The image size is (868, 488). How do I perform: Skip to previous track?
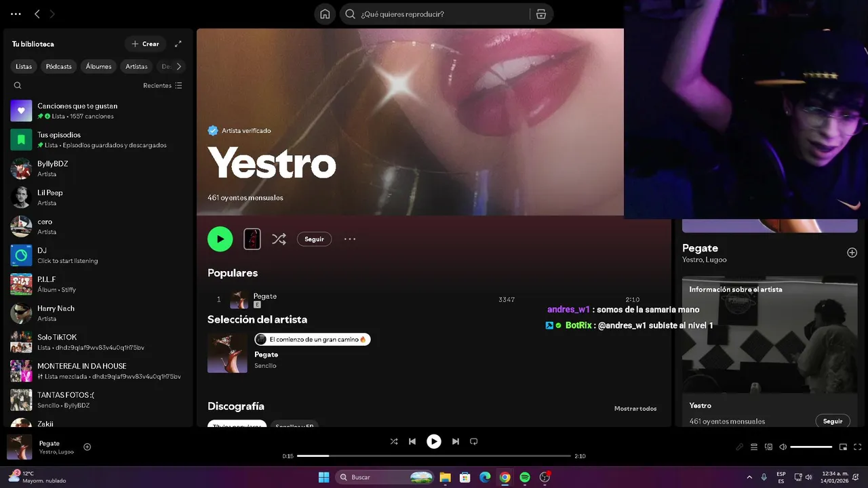pyautogui.click(x=412, y=441)
